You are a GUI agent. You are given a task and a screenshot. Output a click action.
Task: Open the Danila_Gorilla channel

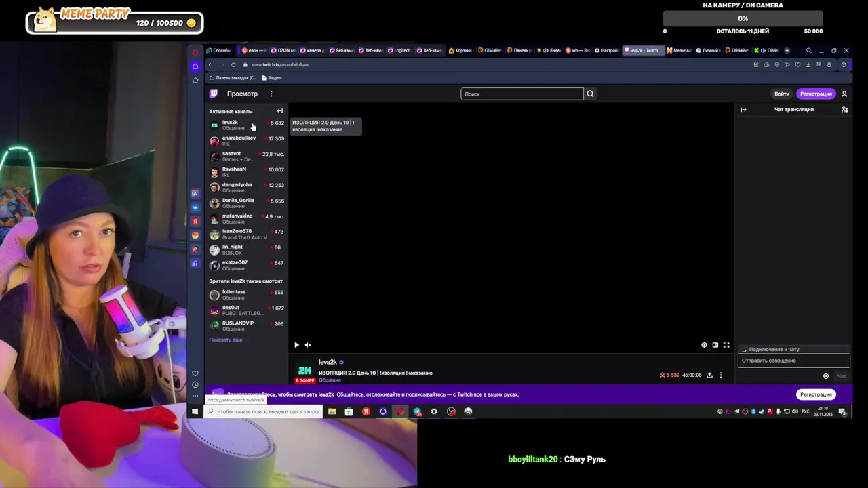point(246,203)
